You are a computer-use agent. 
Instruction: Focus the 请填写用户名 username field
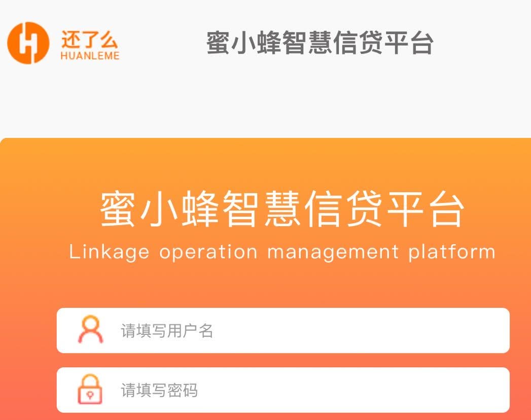click(x=283, y=331)
